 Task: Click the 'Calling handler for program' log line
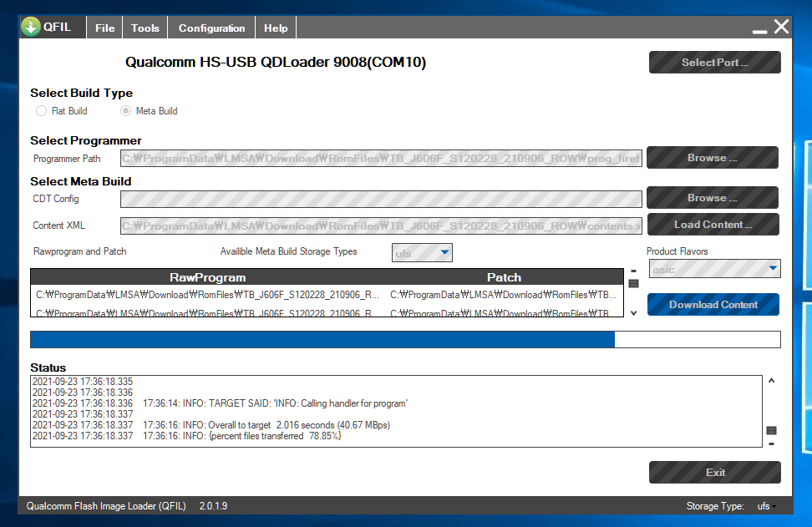click(220, 403)
